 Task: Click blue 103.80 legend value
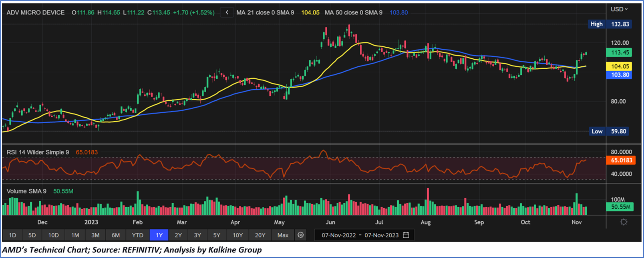[x=399, y=12]
